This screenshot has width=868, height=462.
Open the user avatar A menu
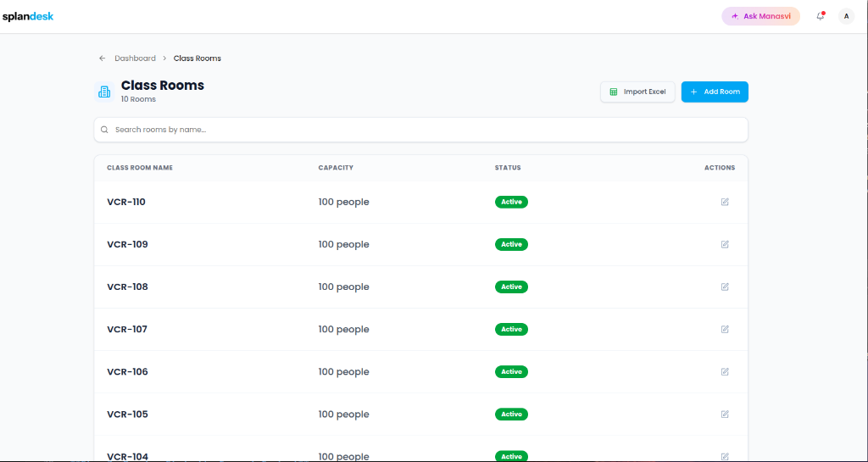pos(846,16)
